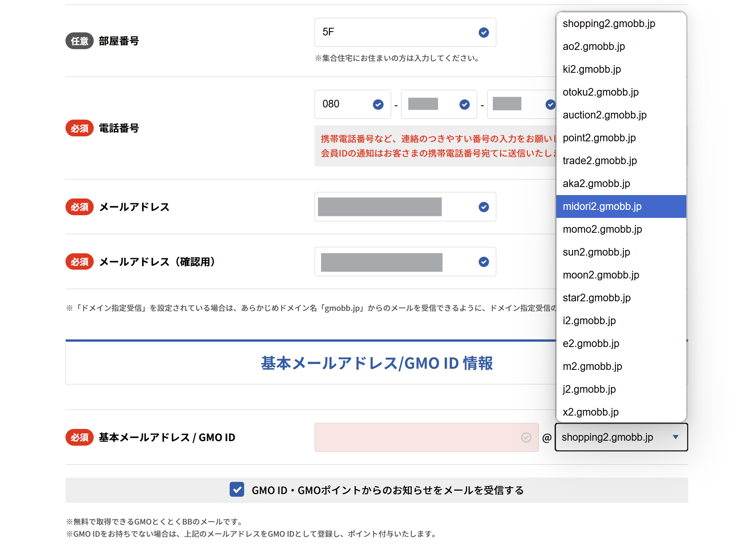
Task: Pick ki2.gmobb.jp from the list
Action: click(x=621, y=69)
